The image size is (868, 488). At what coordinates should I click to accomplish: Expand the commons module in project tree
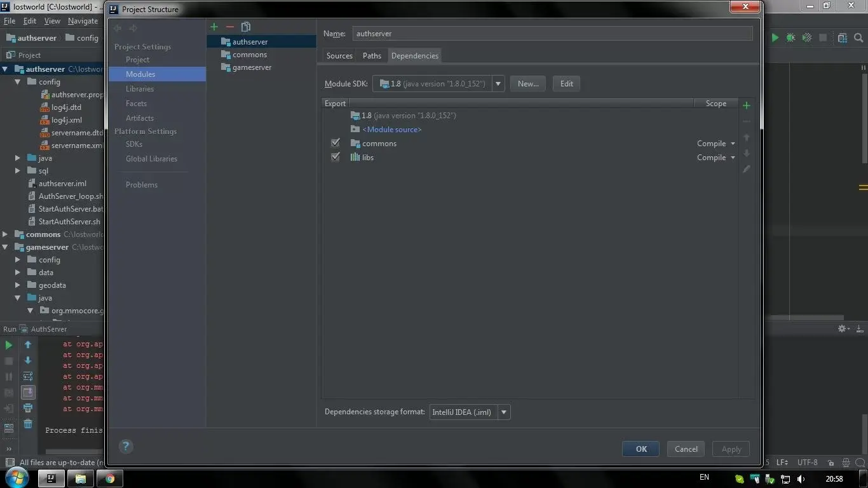[x=5, y=234]
